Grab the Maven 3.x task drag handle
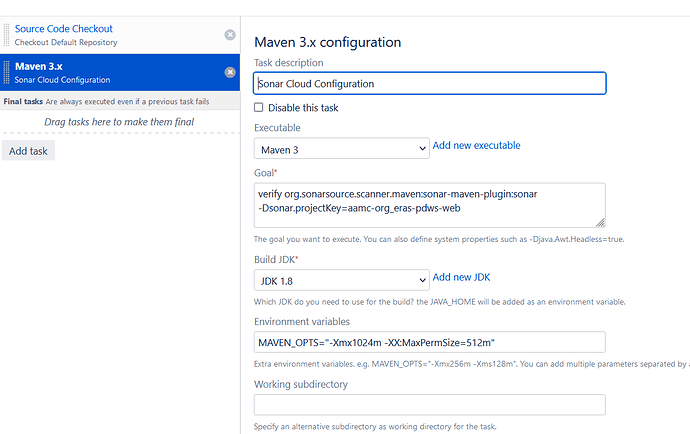This screenshot has height=434, width=690. (x=8, y=72)
